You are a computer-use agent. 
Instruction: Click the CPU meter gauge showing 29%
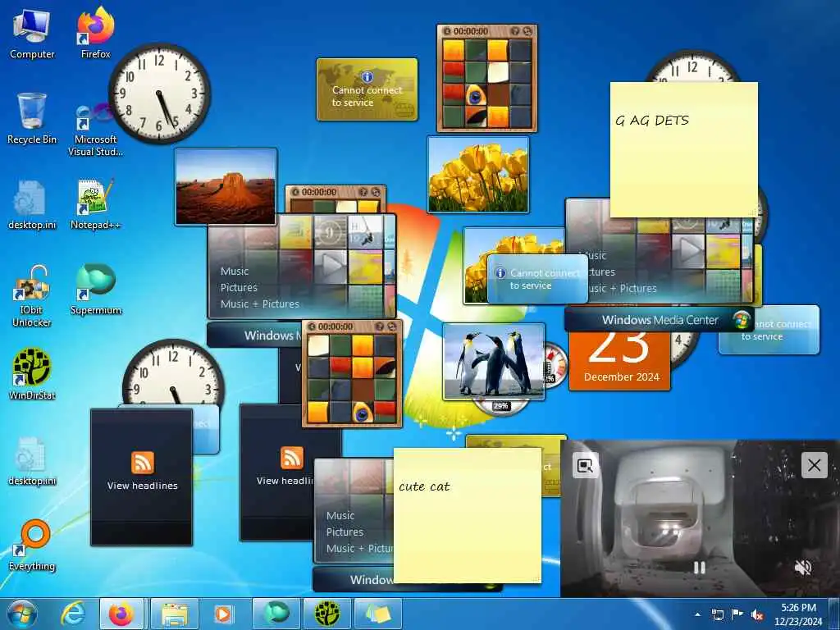pos(500,405)
